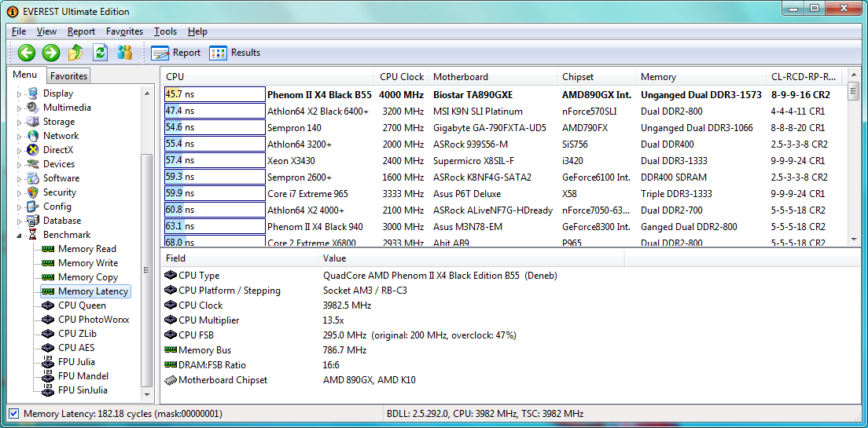Click the Results toolbar button
The height and width of the screenshot is (428, 868).
235,53
